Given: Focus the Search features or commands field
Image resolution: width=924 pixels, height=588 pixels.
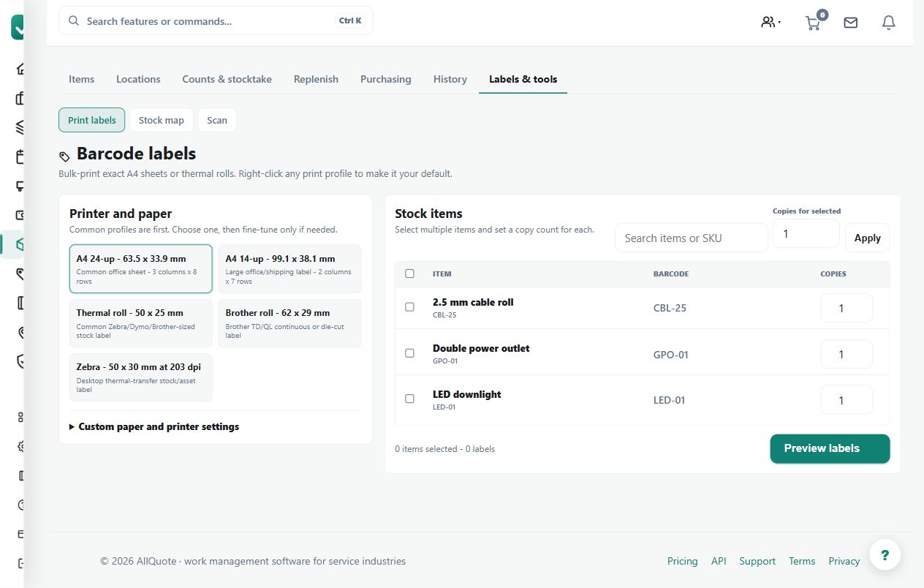Looking at the screenshot, I should point(216,21).
